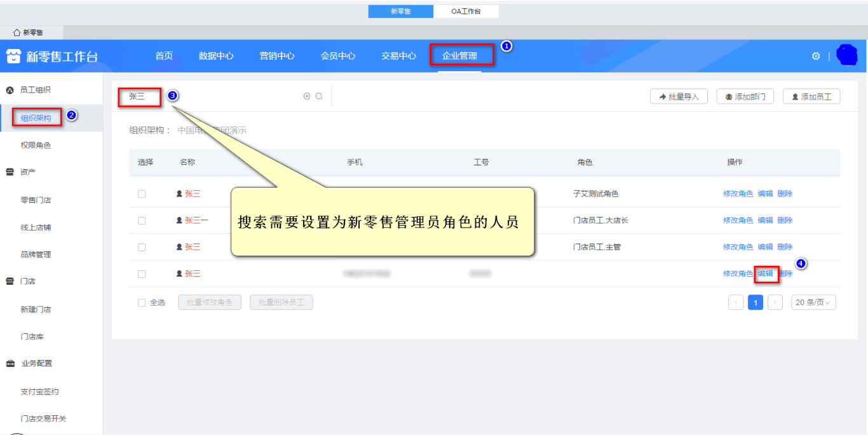Click the settings gear icon in header
The height and width of the screenshot is (435, 868).
click(816, 56)
